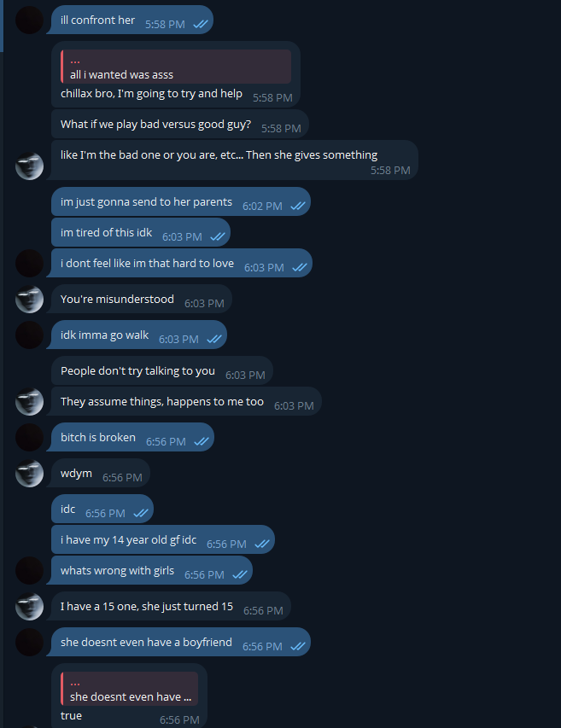561x728 pixels.
Task: Click read-receipt checkmarks on "ill confront her" message
Action: coord(201,25)
